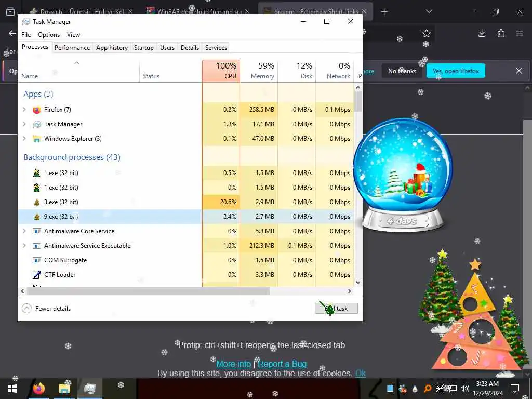Click the vertical scrollbar down arrow in Task Manager

(x=358, y=282)
